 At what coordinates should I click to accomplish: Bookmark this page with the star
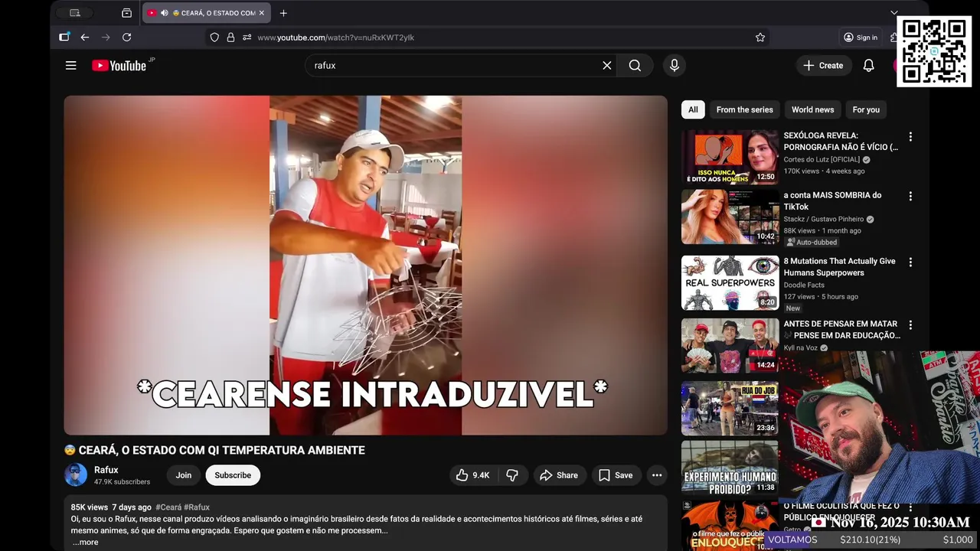click(x=760, y=37)
